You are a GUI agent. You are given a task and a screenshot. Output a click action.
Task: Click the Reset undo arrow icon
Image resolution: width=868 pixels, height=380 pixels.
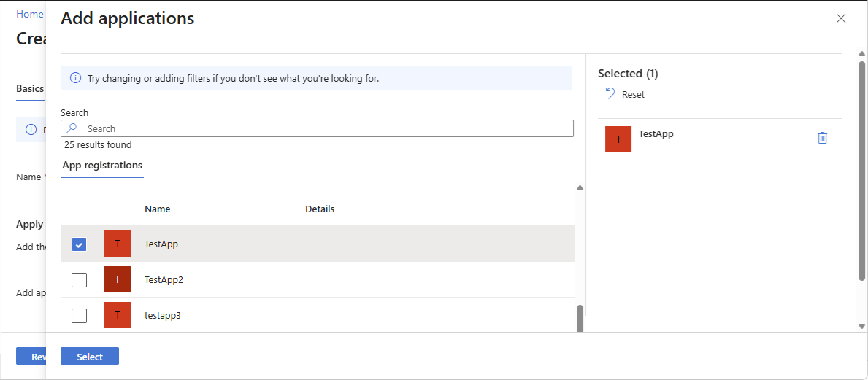pyautogui.click(x=610, y=93)
